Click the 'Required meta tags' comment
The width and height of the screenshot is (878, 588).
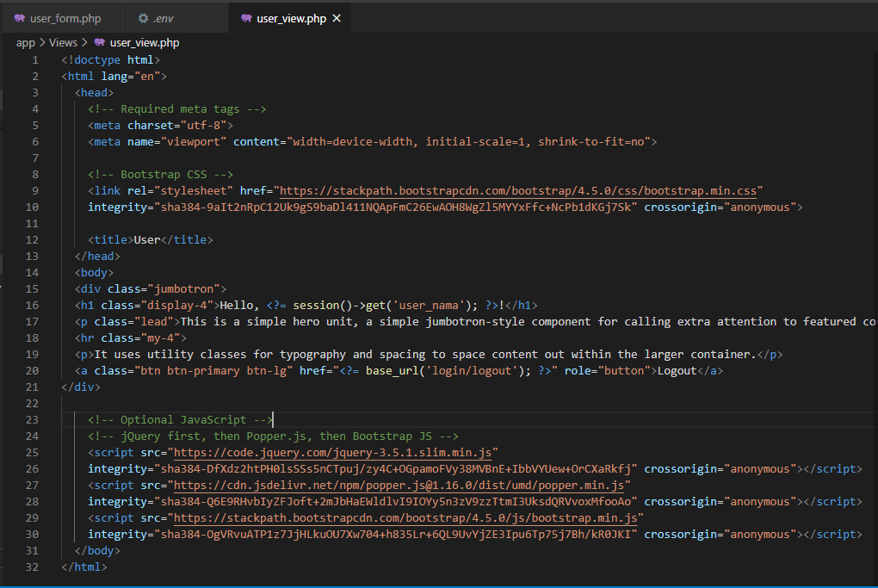tap(177, 109)
